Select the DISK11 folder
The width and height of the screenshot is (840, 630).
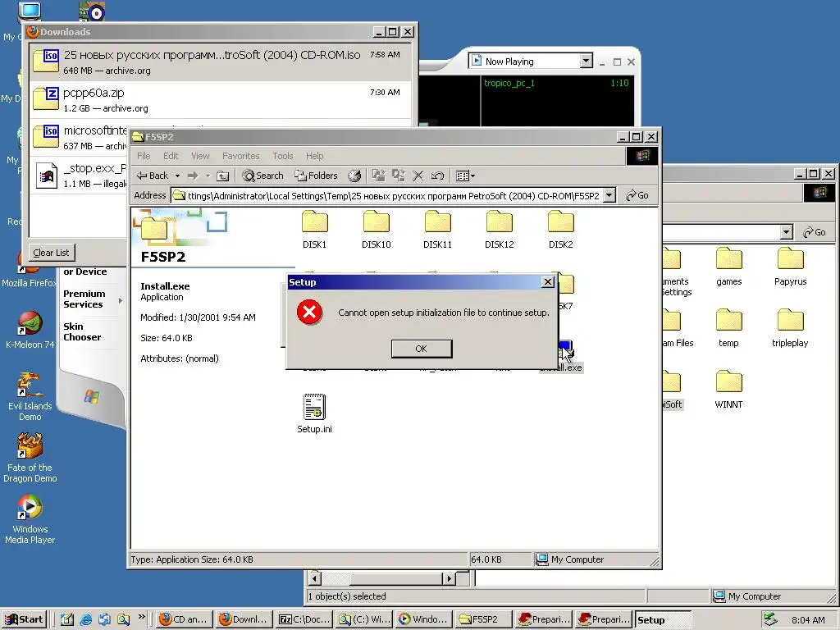(438, 230)
